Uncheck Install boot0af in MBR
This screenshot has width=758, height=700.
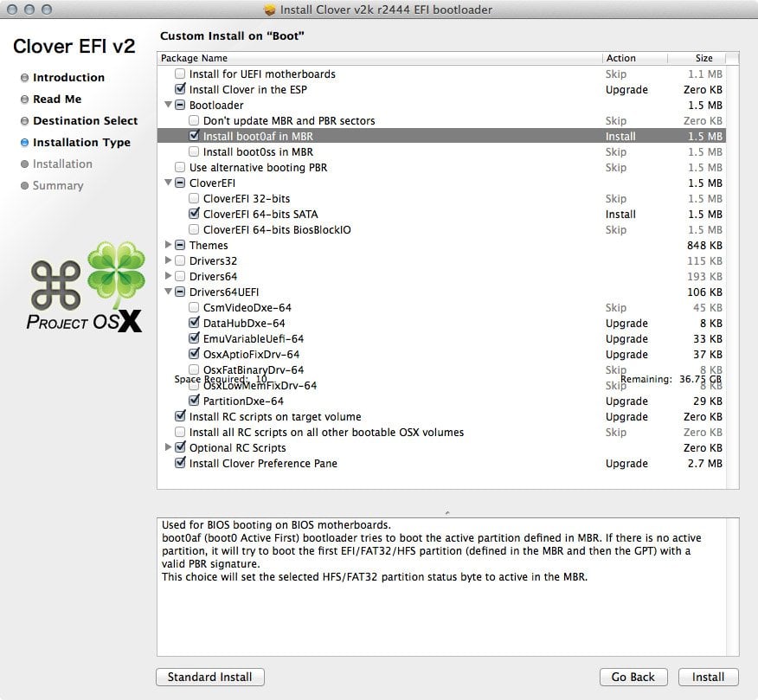coord(194,136)
